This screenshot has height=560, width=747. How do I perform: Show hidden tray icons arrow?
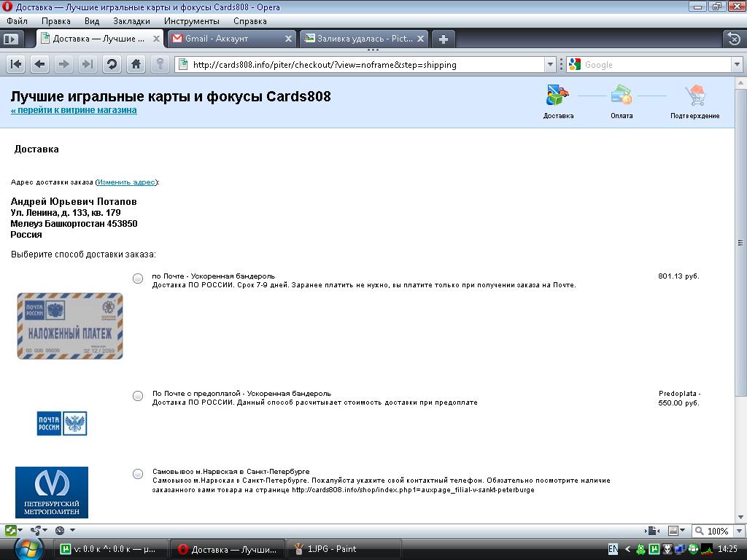pyautogui.click(x=627, y=549)
